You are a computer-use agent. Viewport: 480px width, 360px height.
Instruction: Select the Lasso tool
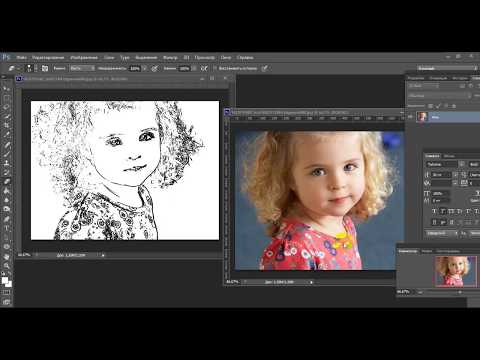[x=6, y=107]
